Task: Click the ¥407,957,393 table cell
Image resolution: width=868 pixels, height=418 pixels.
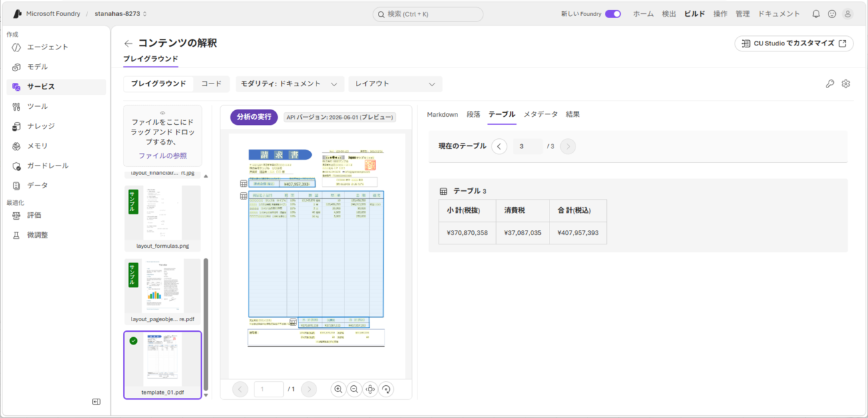Action: (578, 233)
